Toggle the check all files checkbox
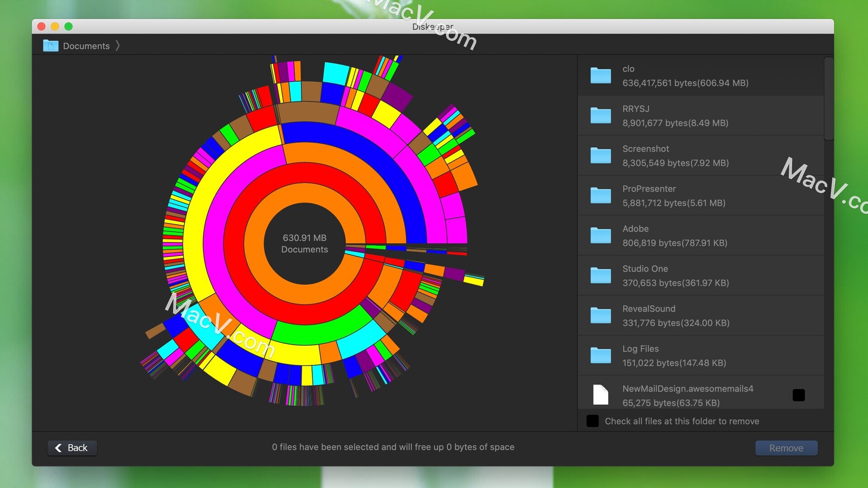868x488 pixels. 591,421
